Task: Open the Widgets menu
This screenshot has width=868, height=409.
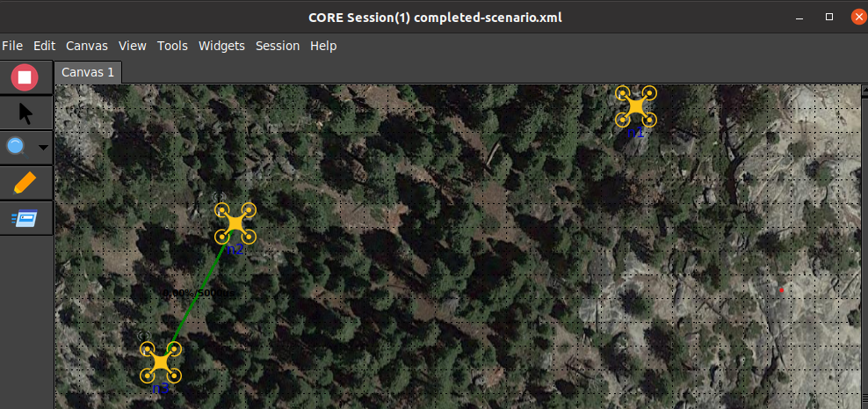Action: [221, 46]
